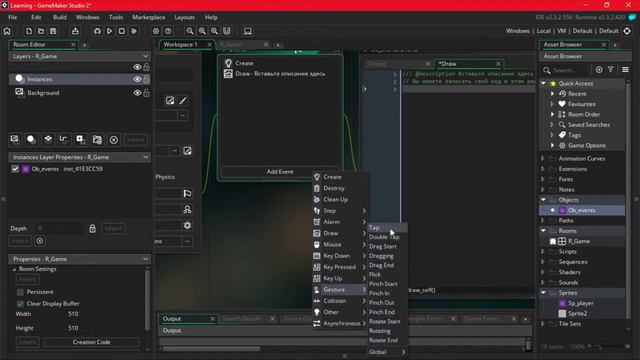Open the Marketplace menu

point(149,17)
